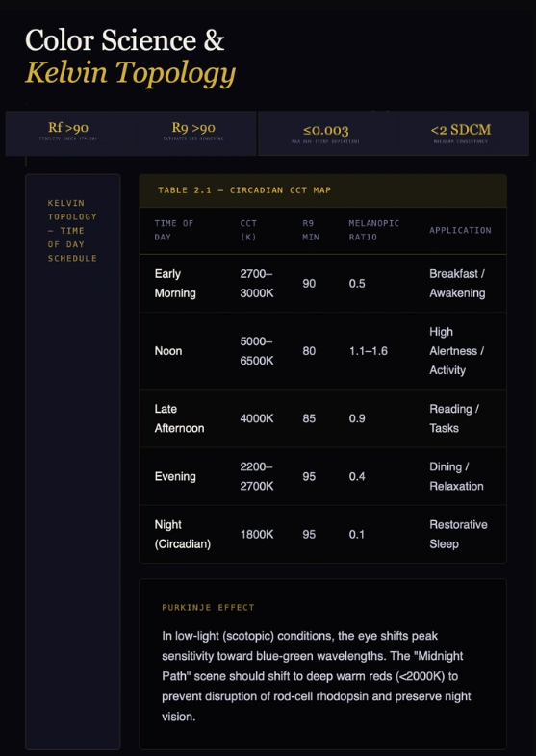
Task: Click the '4000K' CCT cell
Action: 257,418
